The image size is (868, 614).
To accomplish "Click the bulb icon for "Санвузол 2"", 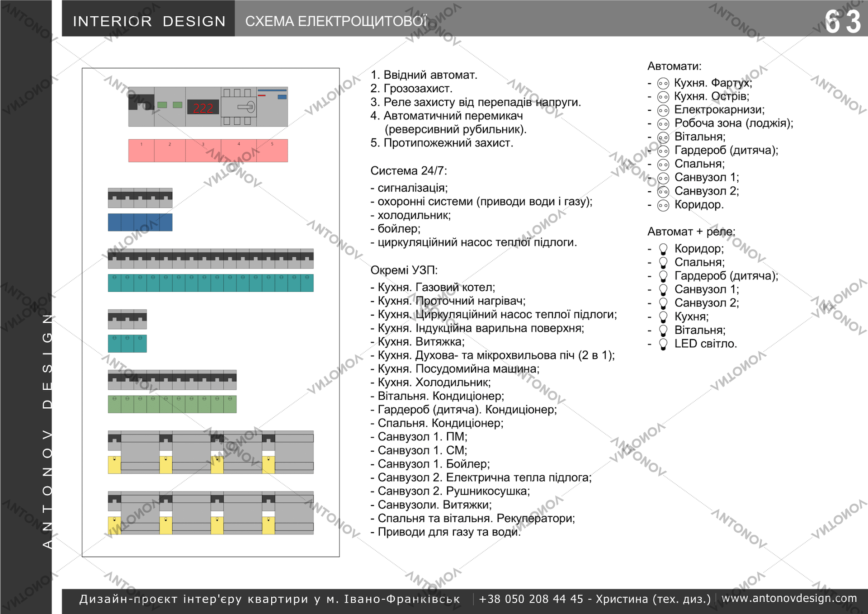I will 663,304.
